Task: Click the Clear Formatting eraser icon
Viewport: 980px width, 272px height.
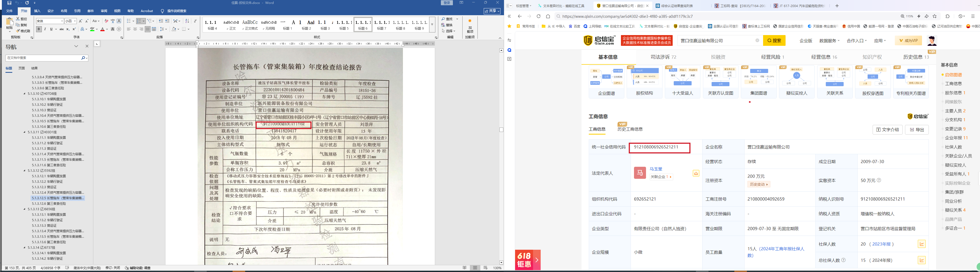Action: coord(106,21)
